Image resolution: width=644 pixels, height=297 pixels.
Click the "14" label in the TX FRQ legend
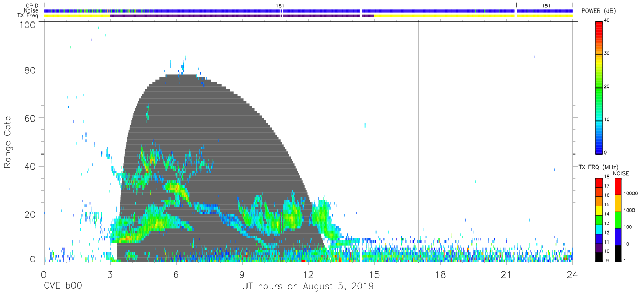click(607, 215)
